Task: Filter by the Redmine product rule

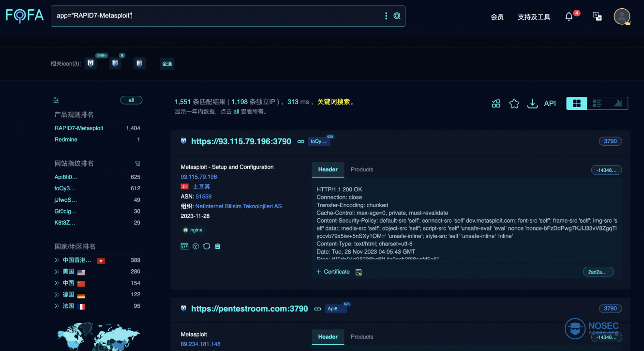Action: pos(66,139)
